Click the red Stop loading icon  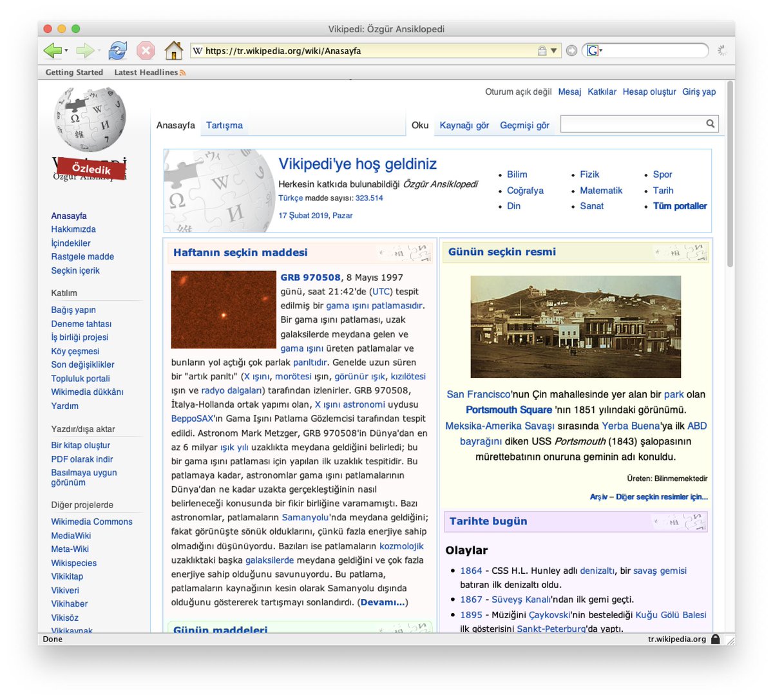pos(146,50)
